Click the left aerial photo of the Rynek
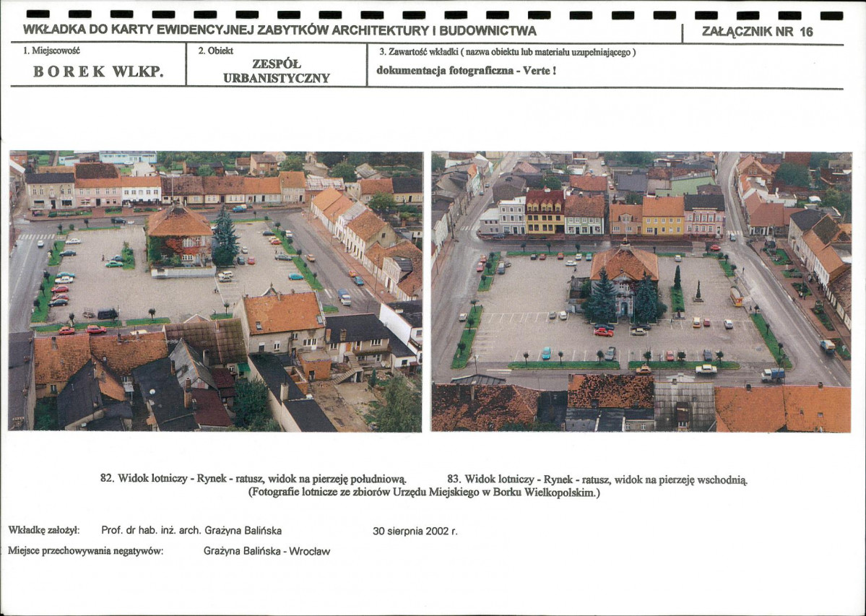866x616 pixels. pyautogui.click(x=215, y=292)
